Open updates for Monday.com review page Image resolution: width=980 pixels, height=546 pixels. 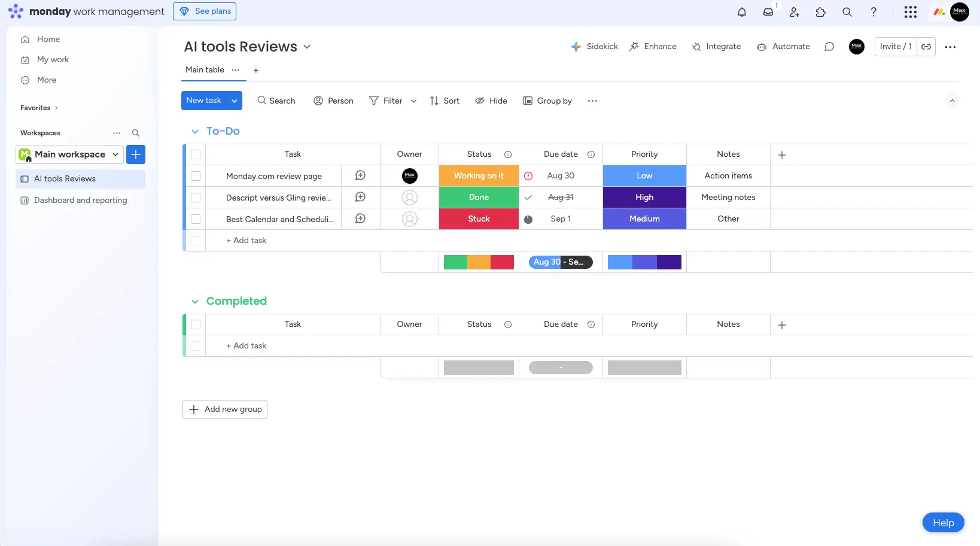coord(360,175)
